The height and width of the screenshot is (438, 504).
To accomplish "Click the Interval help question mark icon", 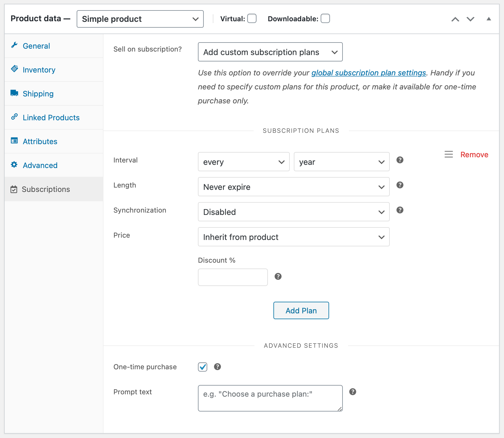I will pos(400,160).
